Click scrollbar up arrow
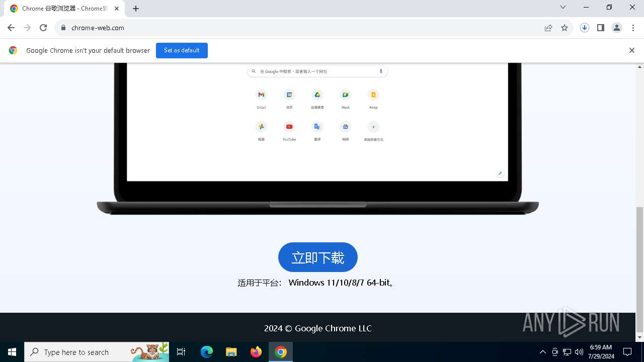This screenshot has width=644, height=362. coord(640,67)
